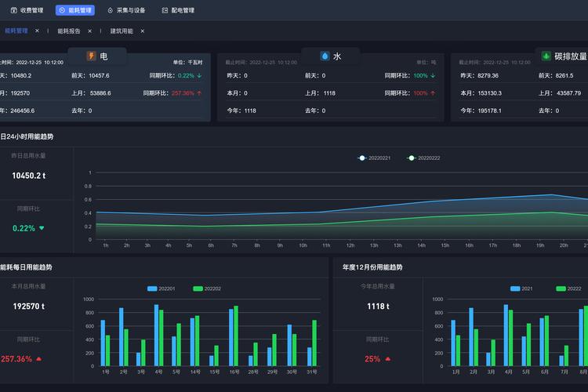The image size is (588, 392).
Task: Click the electricity lightning icon
Action: [x=91, y=56]
